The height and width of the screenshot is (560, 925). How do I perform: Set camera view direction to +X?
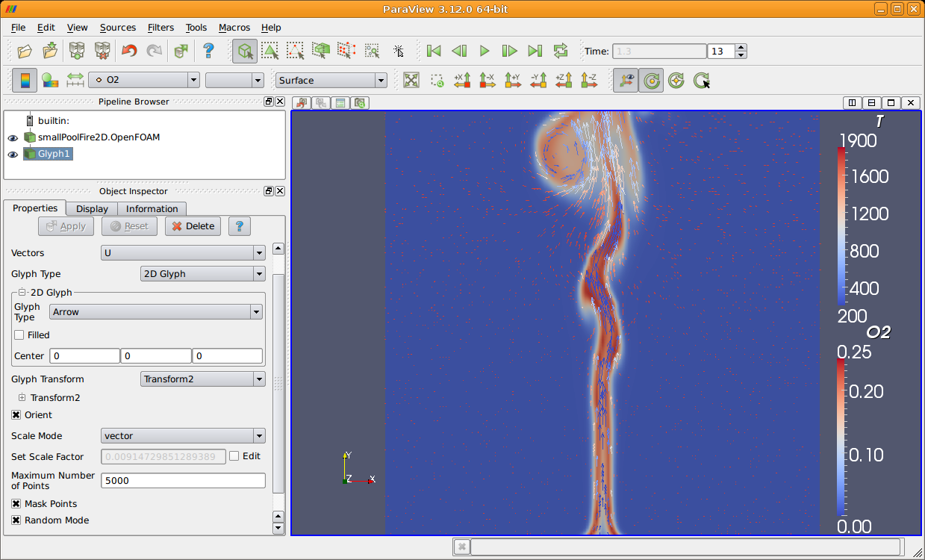[x=461, y=80]
